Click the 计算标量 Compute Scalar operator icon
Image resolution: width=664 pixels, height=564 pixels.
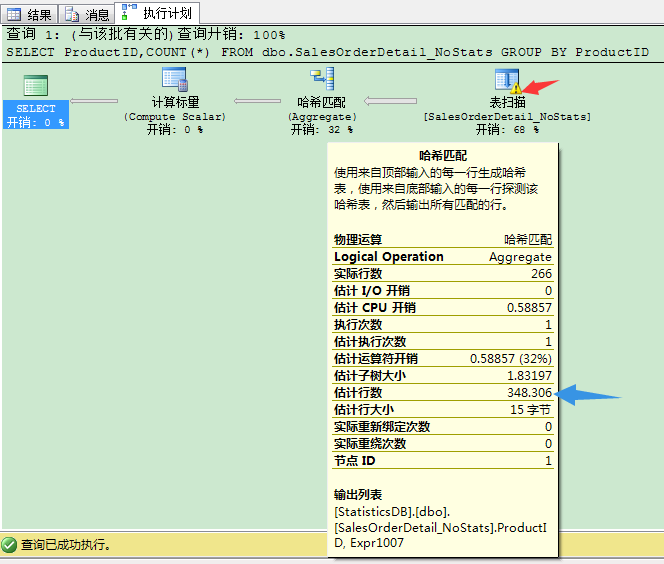[175, 79]
